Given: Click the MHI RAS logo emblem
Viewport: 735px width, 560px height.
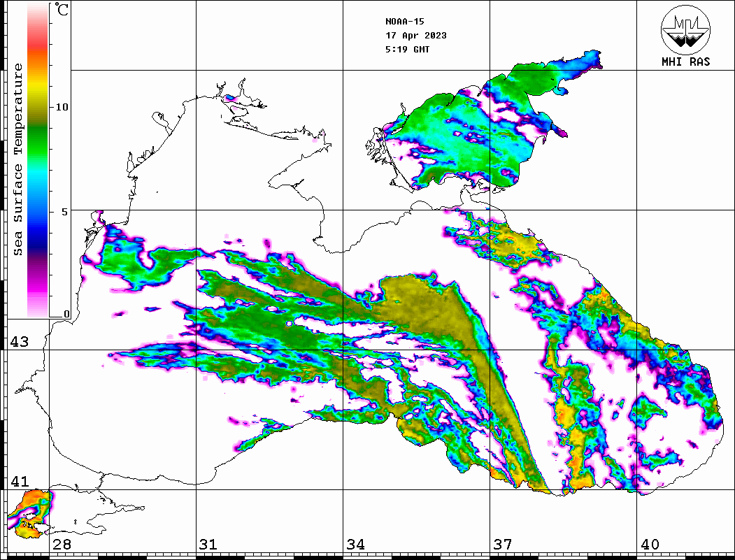Looking at the screenshot, I should [685, 29].
